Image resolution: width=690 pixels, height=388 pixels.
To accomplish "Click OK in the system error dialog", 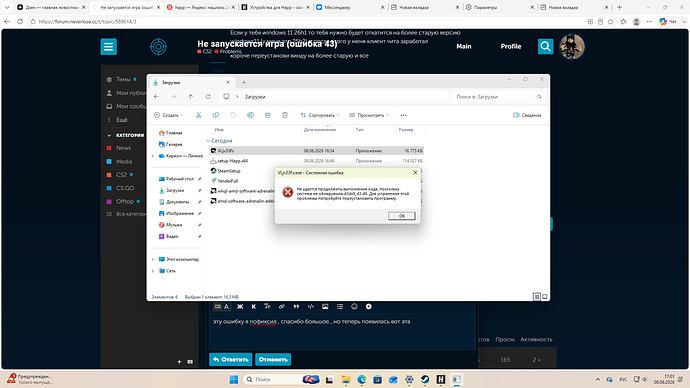I will tap(401, 216).
